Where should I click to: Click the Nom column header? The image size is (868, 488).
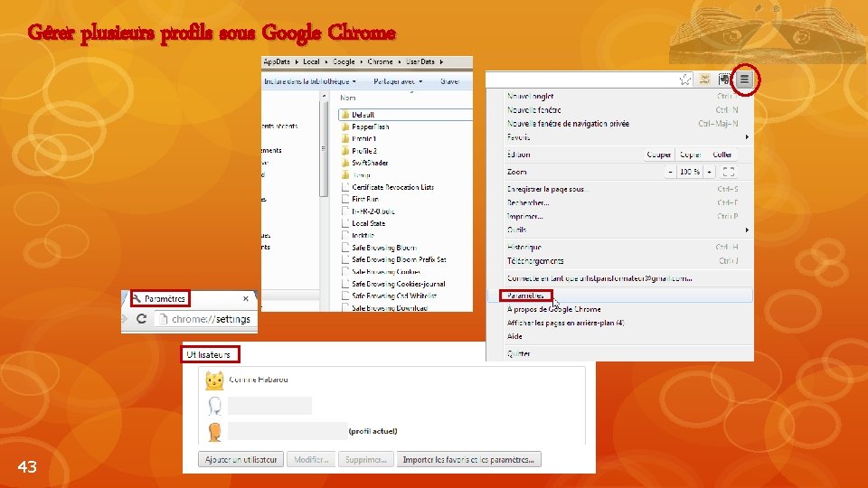[x=348, y=98]
